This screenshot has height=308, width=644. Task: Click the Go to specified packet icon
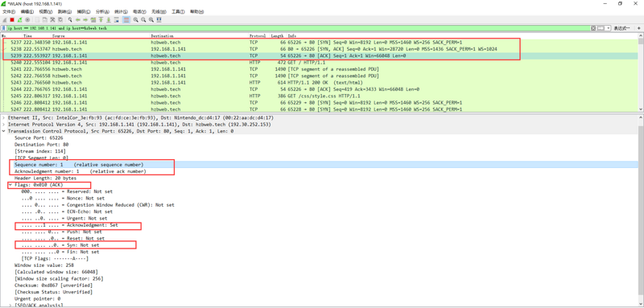(x=93, y=20)
